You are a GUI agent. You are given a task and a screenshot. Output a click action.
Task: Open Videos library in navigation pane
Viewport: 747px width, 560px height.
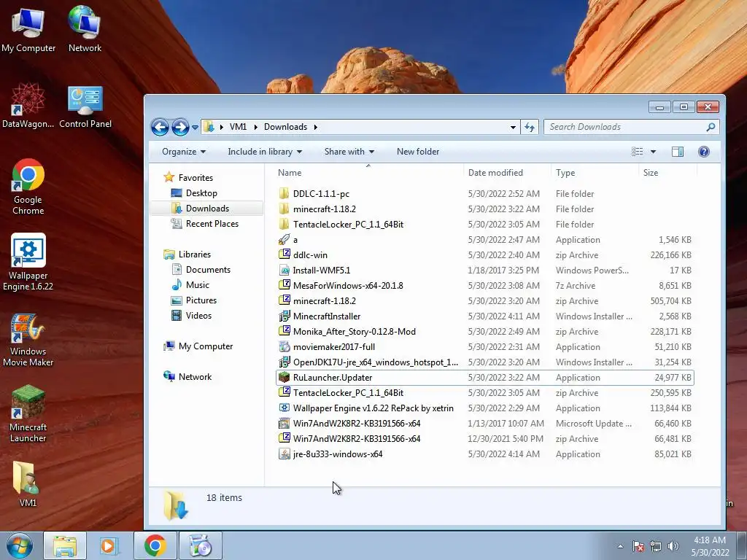[198, 315]
